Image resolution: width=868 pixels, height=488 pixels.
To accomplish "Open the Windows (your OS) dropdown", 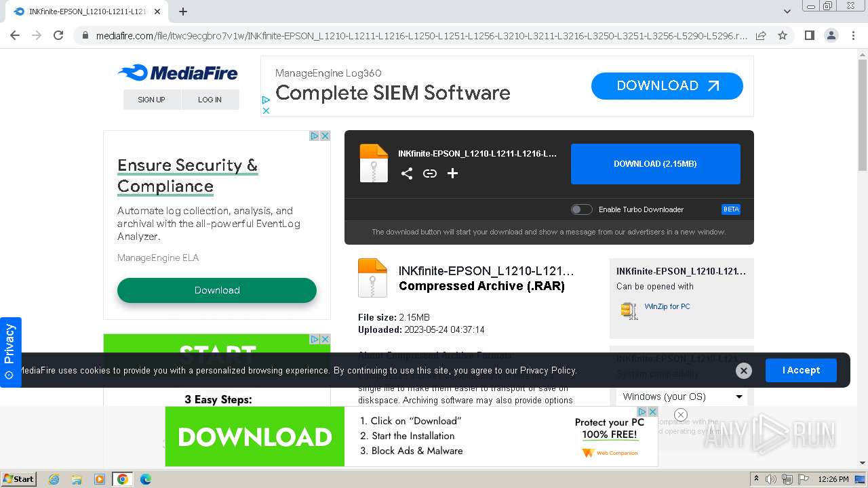I will [x=682, y=396].
